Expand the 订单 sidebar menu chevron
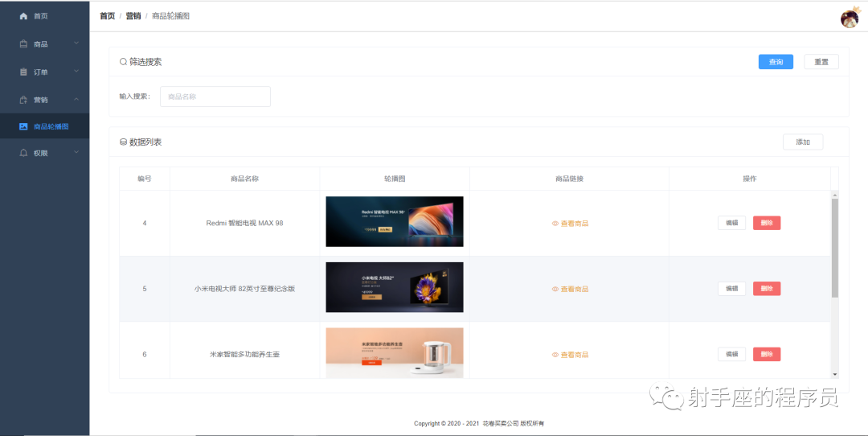This screenshot has width=868, height=436. tap(76, 71)
